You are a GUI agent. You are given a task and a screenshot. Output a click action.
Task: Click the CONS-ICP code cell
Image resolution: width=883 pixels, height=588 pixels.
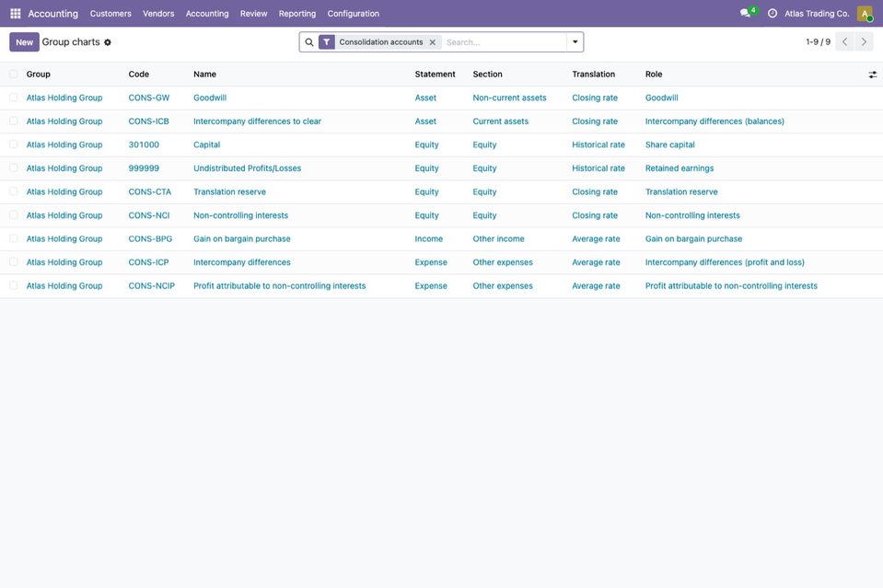(x=148, y=262)
